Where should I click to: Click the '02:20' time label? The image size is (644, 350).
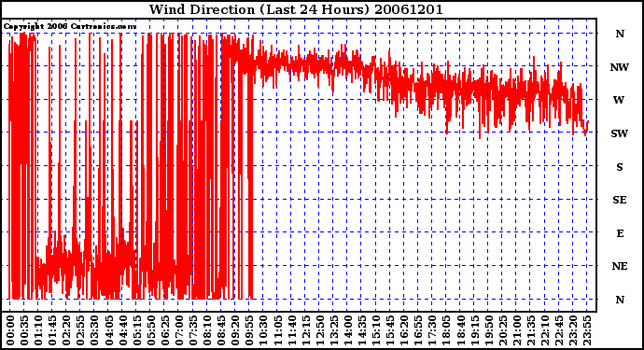(x=66, y=330)
